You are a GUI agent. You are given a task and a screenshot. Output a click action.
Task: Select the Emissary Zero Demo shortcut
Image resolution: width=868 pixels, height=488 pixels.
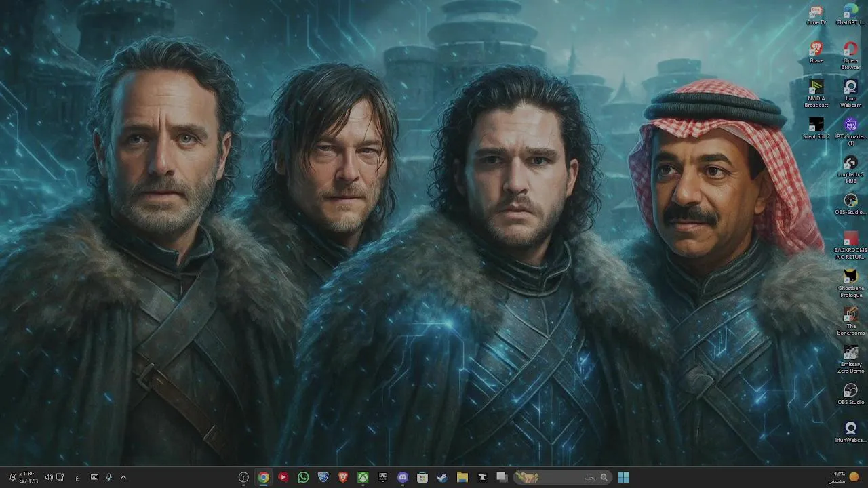click(850, 359)
